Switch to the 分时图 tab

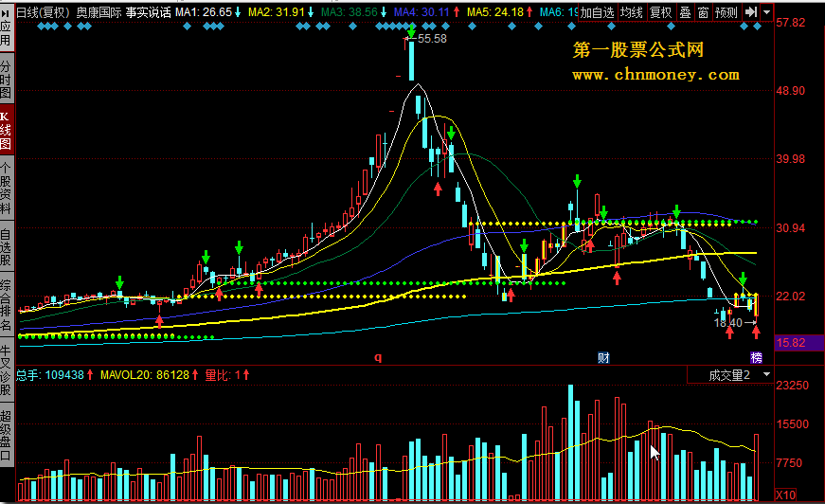click(x=7, y=79)
